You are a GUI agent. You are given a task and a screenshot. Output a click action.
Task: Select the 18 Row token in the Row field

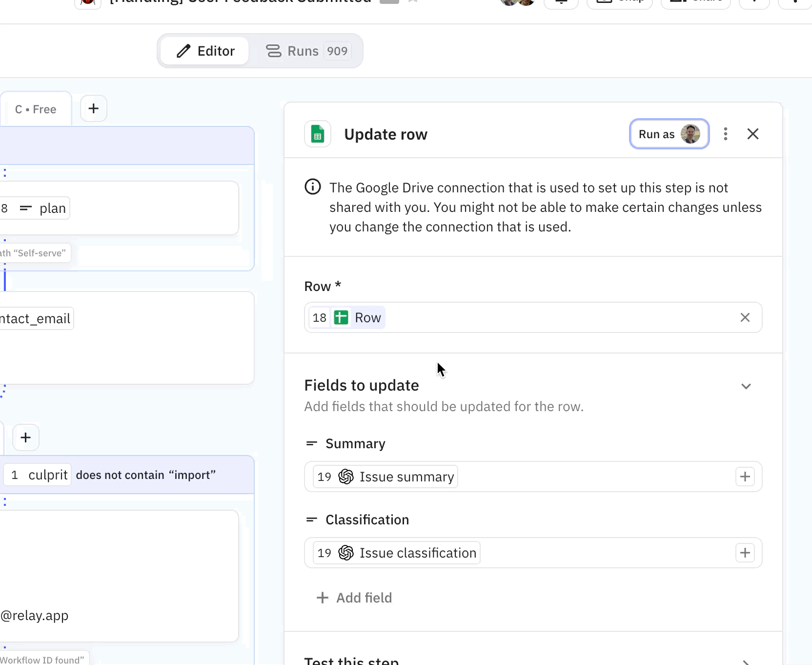coord(346,318)
